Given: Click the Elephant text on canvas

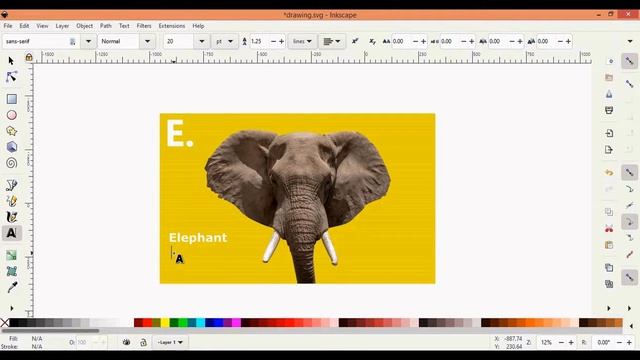Looking at the screenshot, I should [198, 238].
